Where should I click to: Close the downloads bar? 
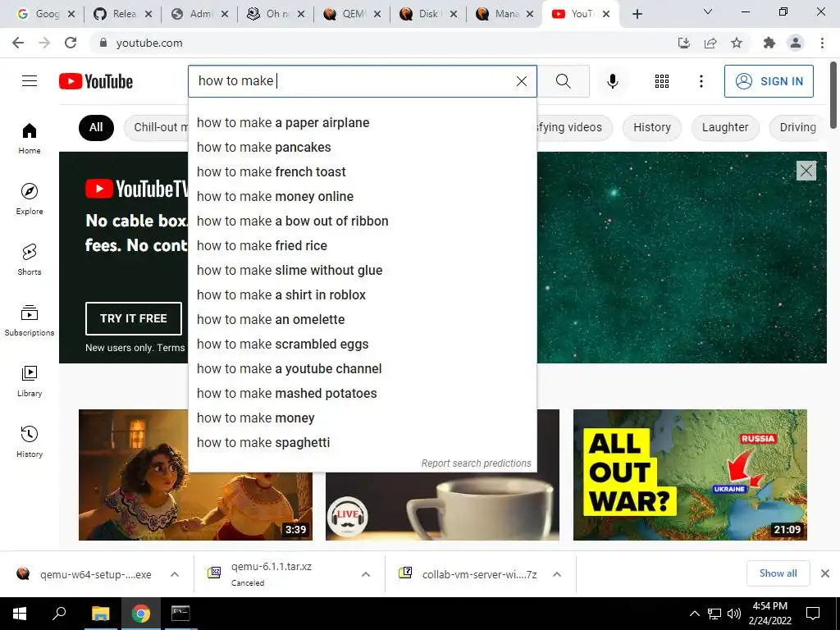pos(825,573)
